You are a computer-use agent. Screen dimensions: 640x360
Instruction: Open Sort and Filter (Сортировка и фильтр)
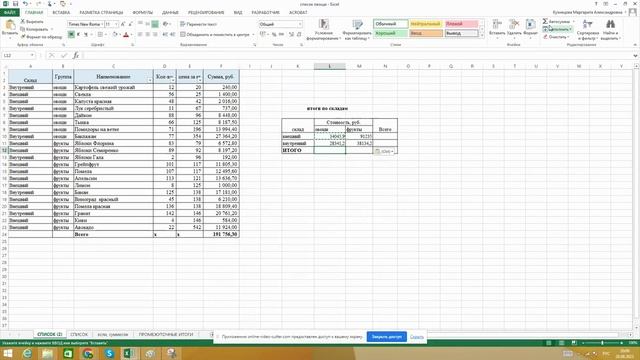point(588,29)
